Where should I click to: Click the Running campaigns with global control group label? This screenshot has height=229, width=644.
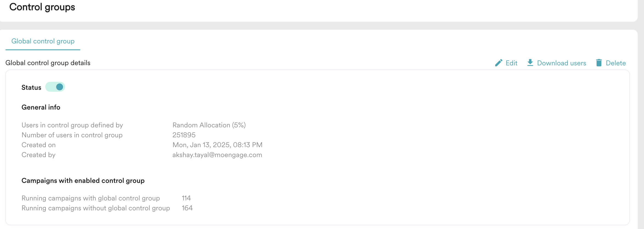pyautogui.click(x=91, y=198)
